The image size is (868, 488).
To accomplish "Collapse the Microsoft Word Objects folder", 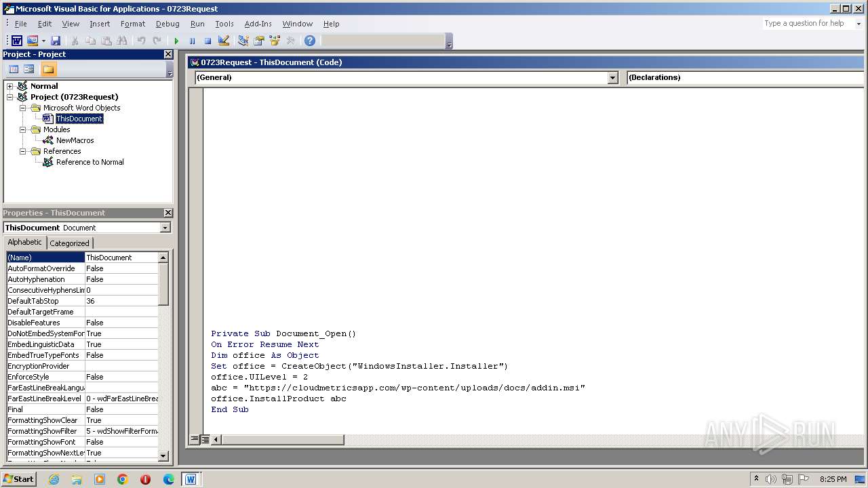I will (22, 108).
